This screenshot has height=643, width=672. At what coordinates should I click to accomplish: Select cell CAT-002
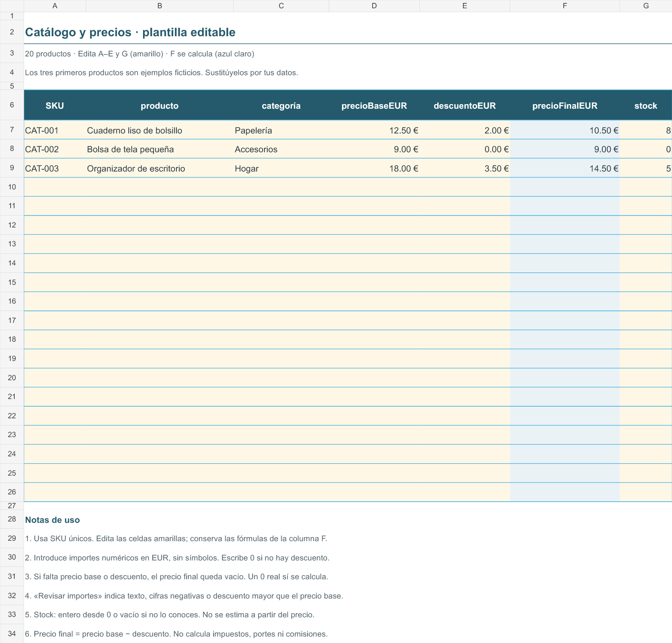tap(55, 149)
